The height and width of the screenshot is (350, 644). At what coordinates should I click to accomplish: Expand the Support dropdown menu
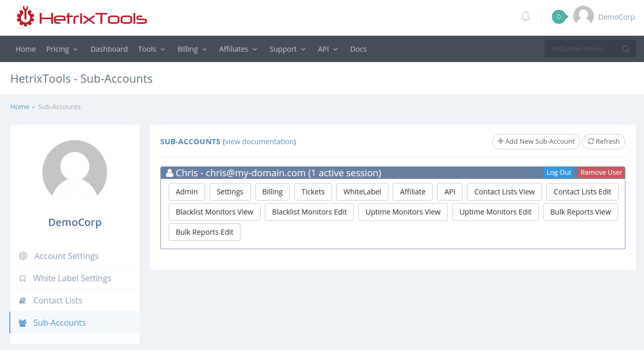[288, 49]
